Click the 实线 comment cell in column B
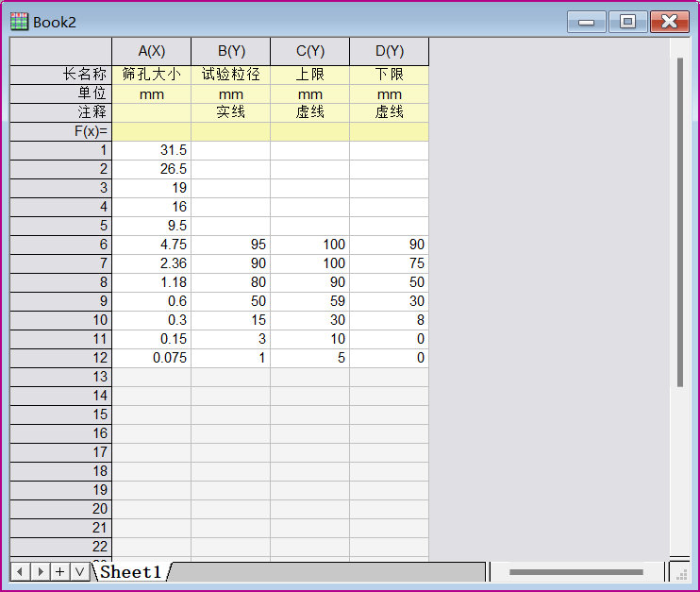 (230, 112)
